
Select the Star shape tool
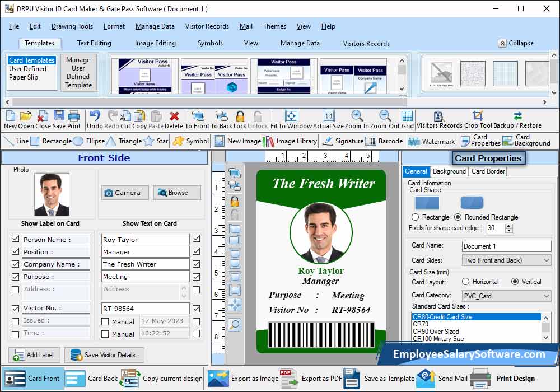(156, 141)
